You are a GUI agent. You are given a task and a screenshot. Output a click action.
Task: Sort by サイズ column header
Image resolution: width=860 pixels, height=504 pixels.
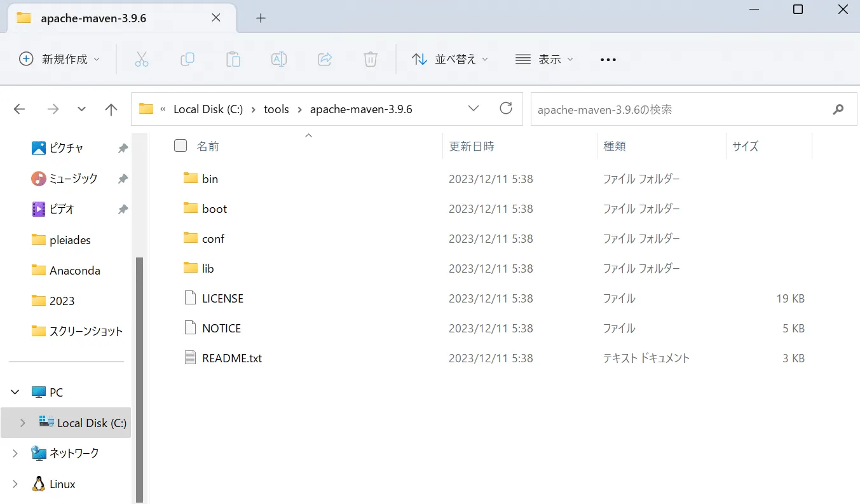[745, 146]
